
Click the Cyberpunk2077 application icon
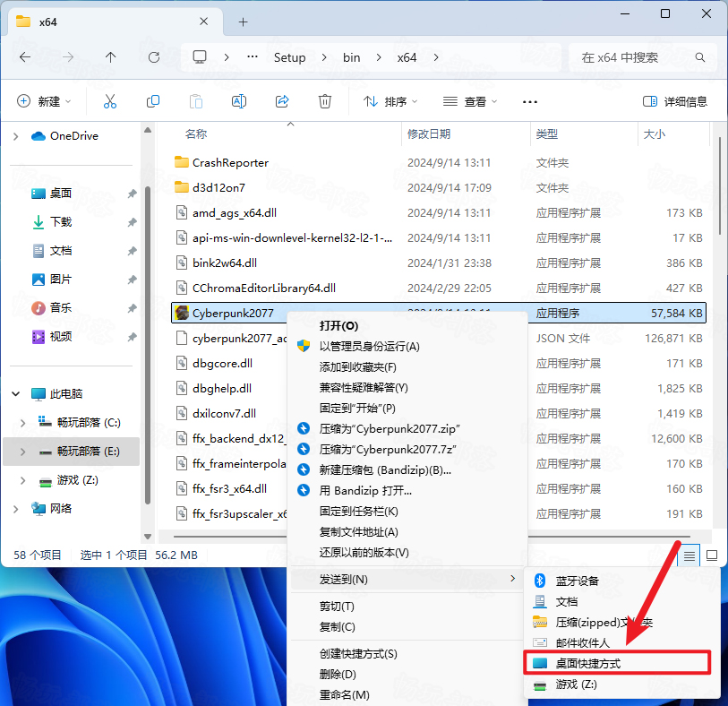182,313
